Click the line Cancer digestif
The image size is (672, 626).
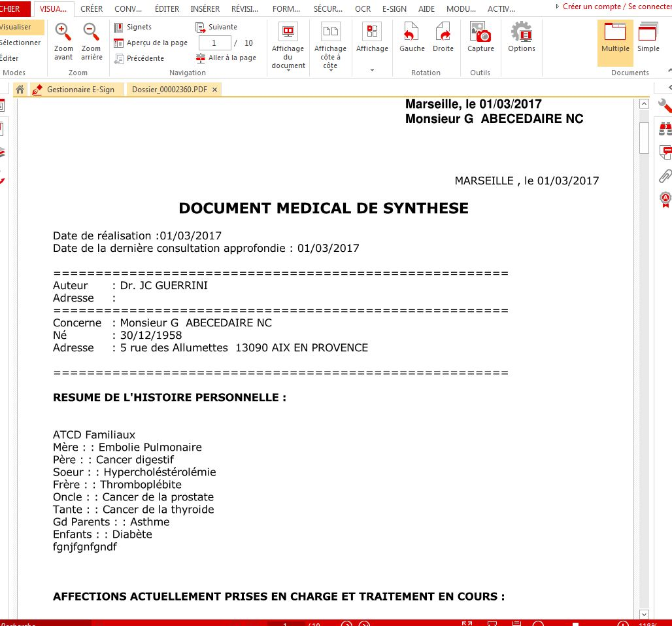coord(135,460)
